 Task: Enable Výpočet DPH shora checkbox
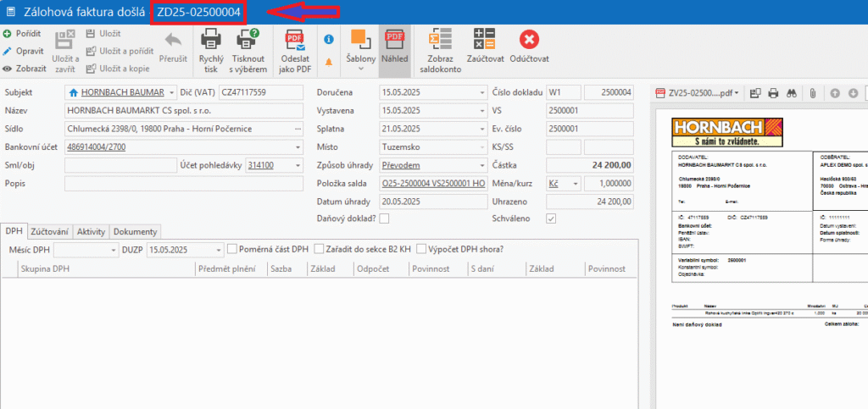point(421,249)
